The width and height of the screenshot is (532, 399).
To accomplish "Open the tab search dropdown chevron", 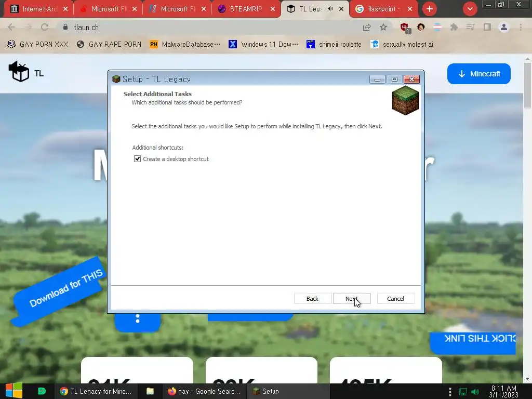I will coord(470,9).
